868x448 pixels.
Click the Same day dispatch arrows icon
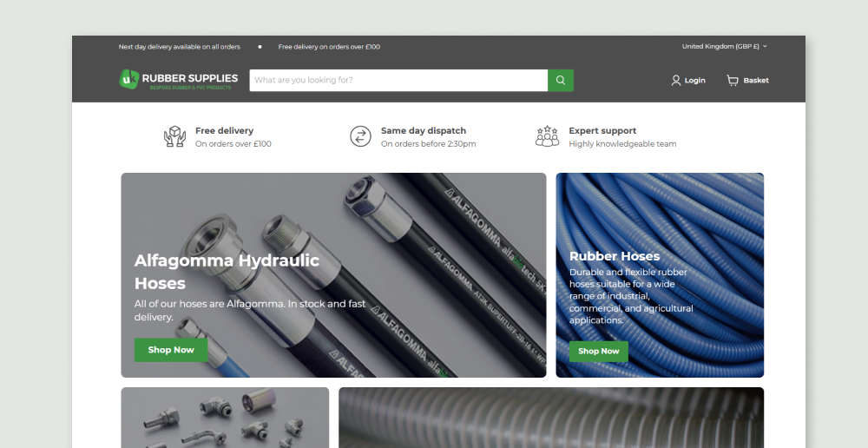coord(360,136)
